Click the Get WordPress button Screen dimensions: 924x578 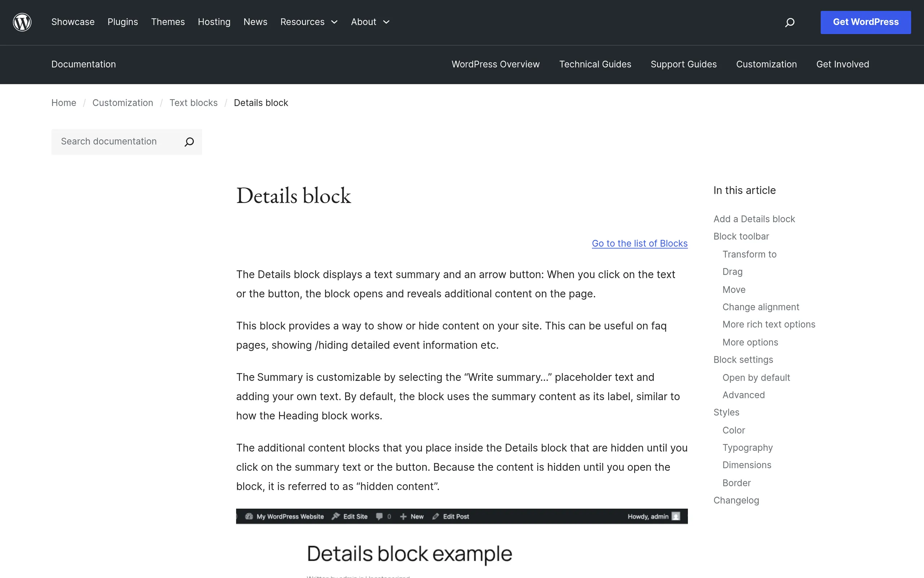tap(866, 22)
